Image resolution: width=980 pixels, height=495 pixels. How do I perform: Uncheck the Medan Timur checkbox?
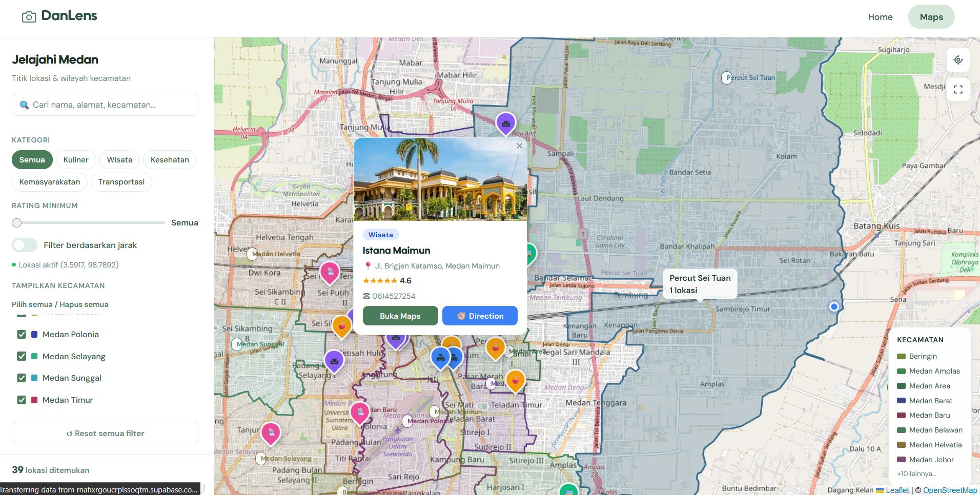click(x=22, y=400)
